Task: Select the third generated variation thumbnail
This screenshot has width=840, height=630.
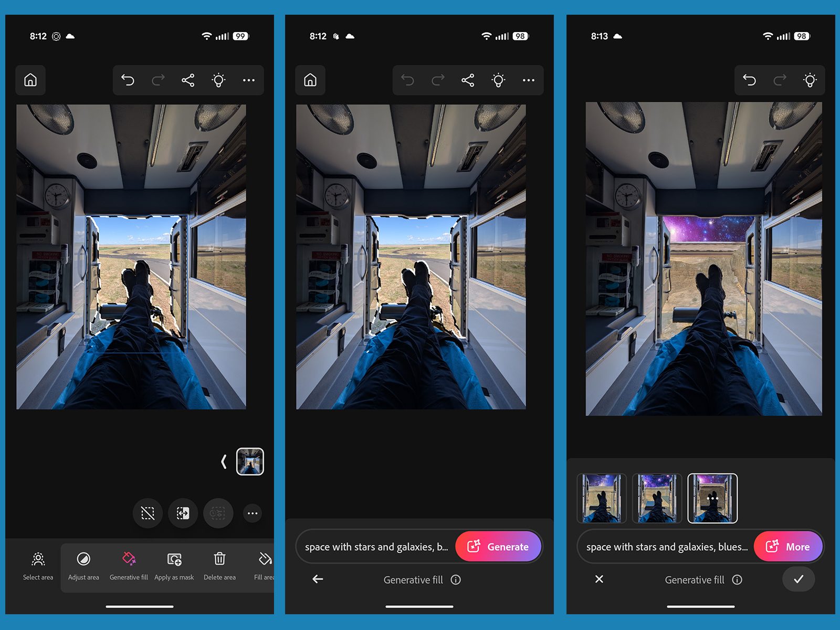Action: (712, 498)
